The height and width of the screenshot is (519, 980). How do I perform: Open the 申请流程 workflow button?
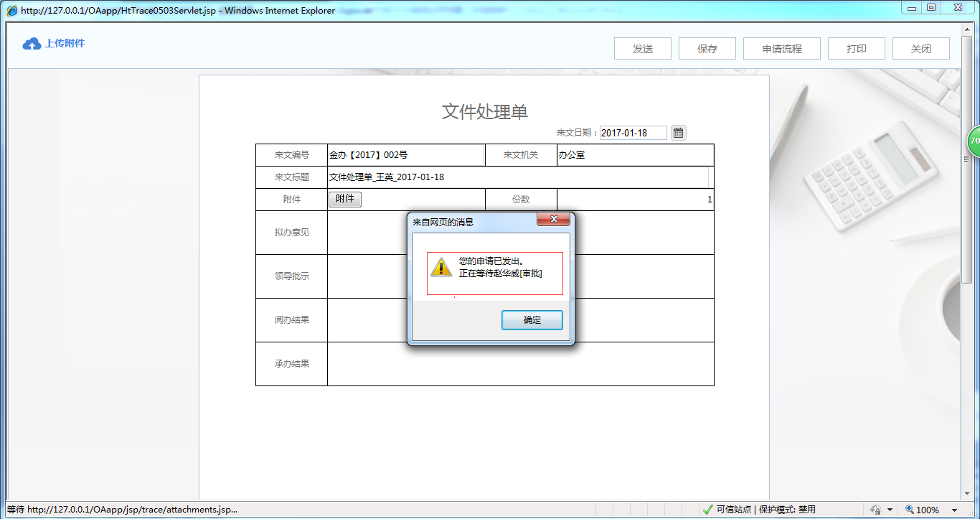(781, 48)
